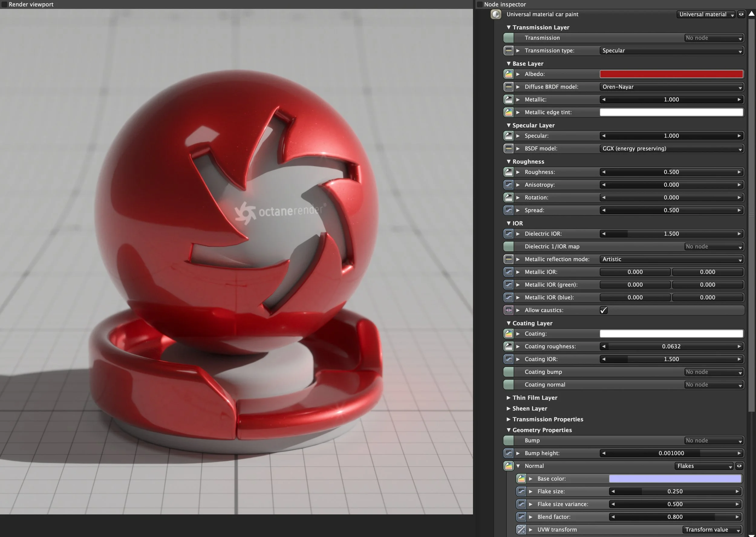Image resolution: width=756 pixels, height=537 pixels.
Task: Click the Allow caustics bool node icon
Action: click(x=509, y=310)
